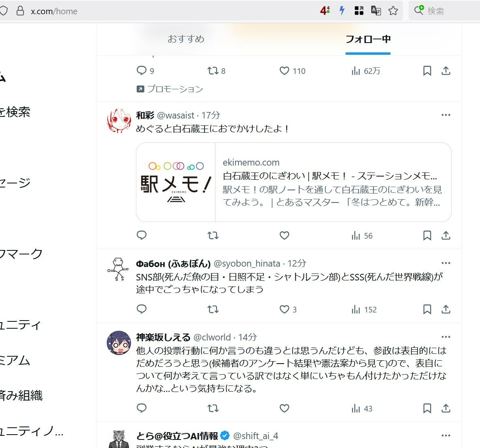View analytics showing 152 views
The height and width of the screenshot is (448, 480).
pos(364,310)
